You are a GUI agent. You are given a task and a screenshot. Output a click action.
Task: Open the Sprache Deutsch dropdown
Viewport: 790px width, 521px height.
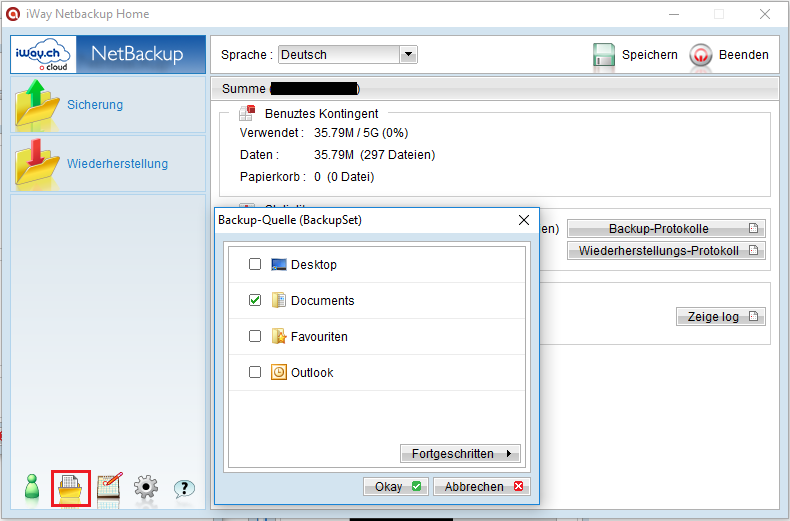tap(348, 54)
